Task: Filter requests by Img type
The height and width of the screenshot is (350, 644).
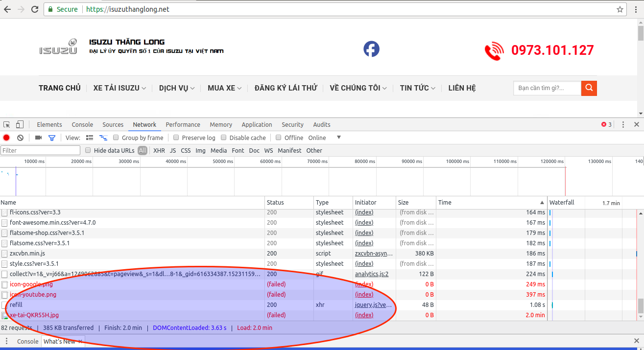Action: 200,150
